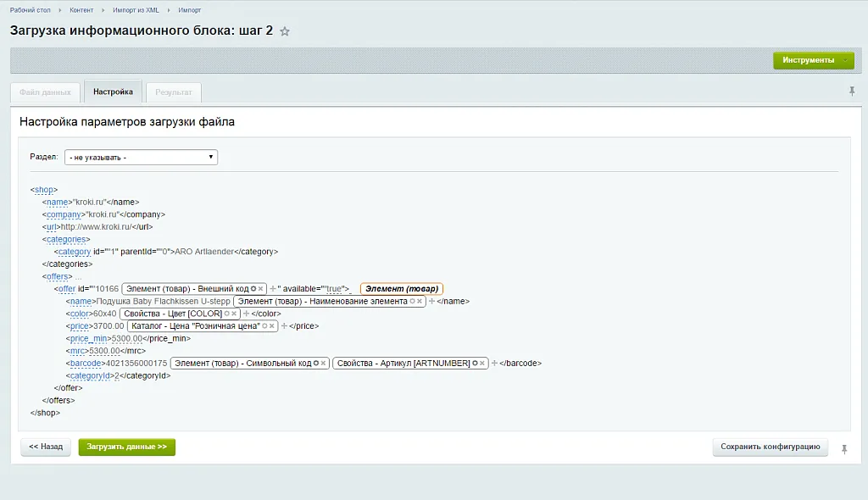The height and width of the screenshot is (500, 868).
Task: Open the green "Инструменты" dropdown
Action: [815, 60]
